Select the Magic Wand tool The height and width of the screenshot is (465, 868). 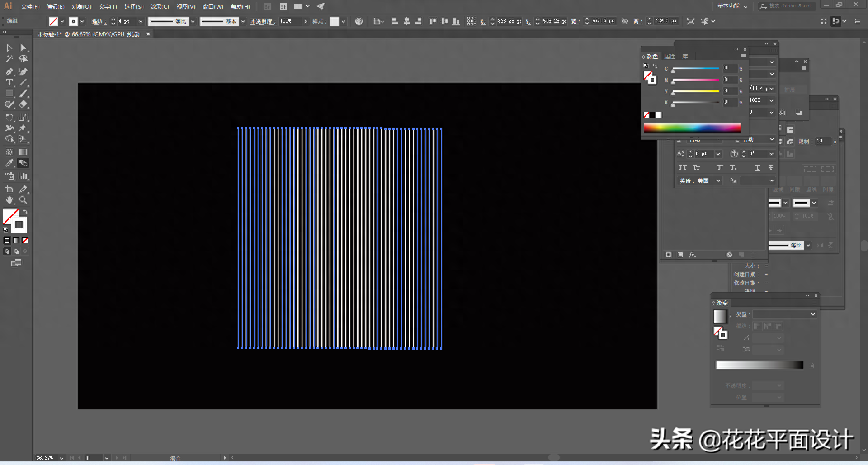click(9, 59)
